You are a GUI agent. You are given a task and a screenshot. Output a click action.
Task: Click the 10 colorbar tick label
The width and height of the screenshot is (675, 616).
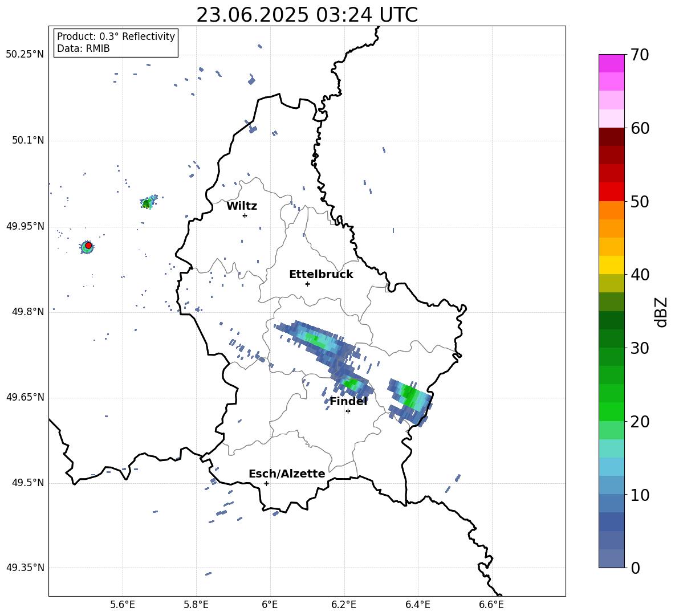pos(640,495)
